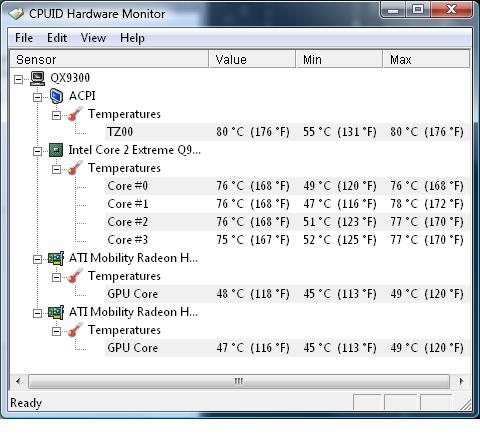The image size is (480, 440).
Task: Select the Core #2 temperature row
Action: coord(286,222)
